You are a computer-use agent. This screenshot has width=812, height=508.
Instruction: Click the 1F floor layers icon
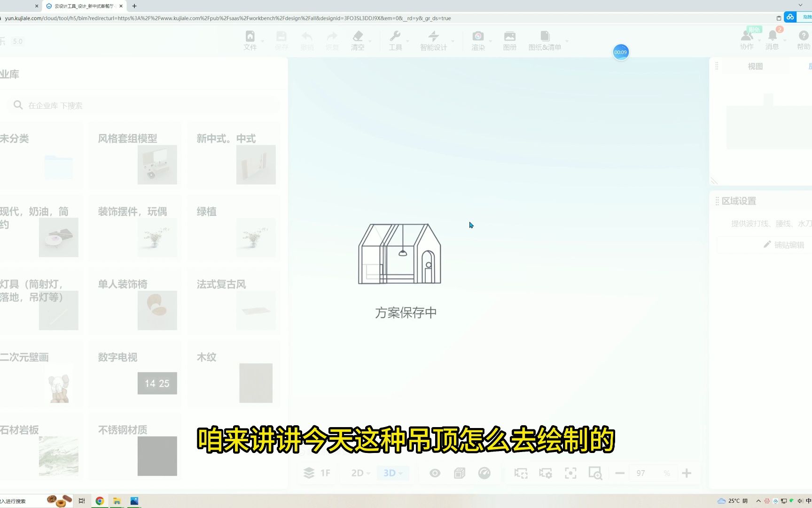click(309, 473)
